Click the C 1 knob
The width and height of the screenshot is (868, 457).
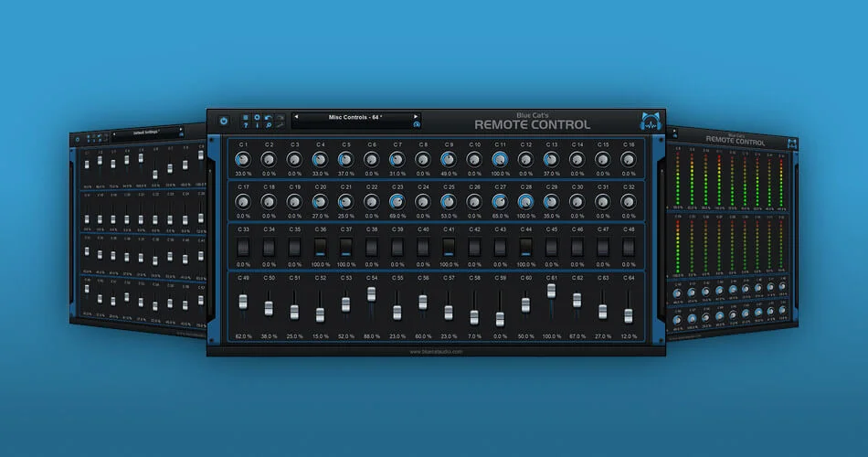point(242,160)
